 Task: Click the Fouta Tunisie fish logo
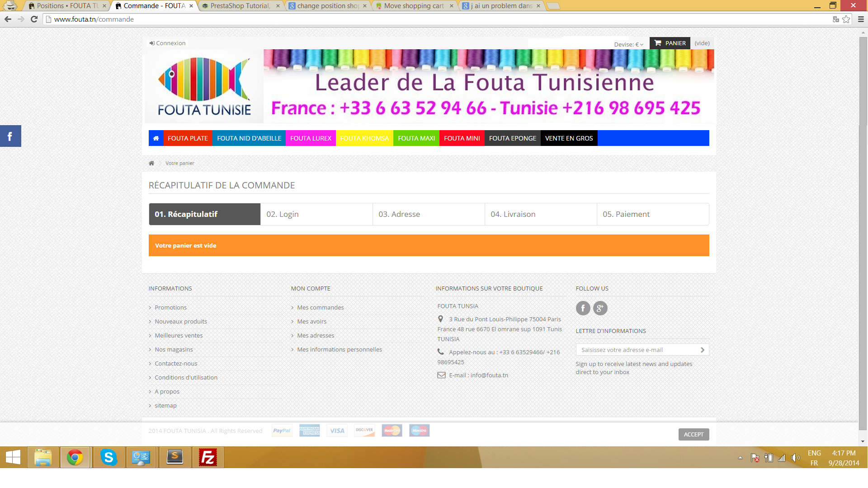pos(204,86)
